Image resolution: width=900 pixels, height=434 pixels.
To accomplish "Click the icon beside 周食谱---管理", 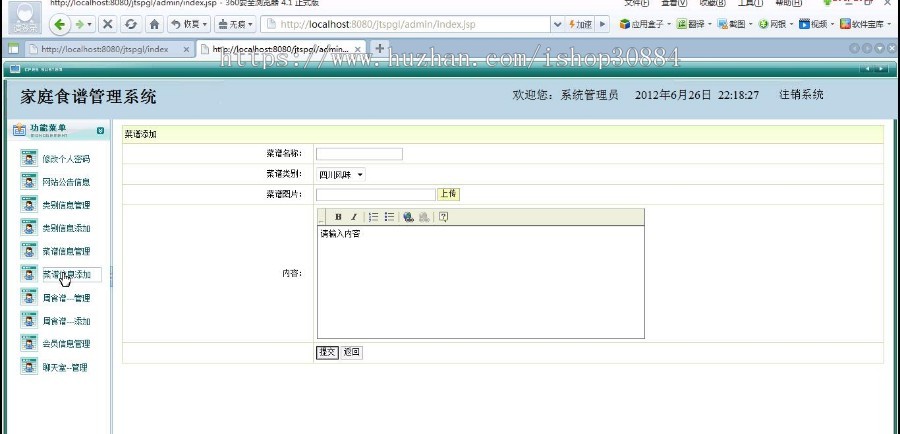I will [x=29, y=297].
